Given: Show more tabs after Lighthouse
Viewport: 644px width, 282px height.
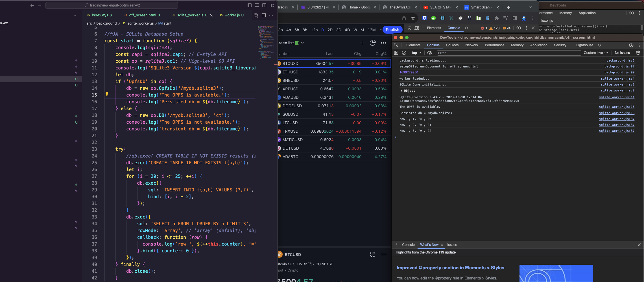Looking at the screenshot, I should [x=599, y=45].
